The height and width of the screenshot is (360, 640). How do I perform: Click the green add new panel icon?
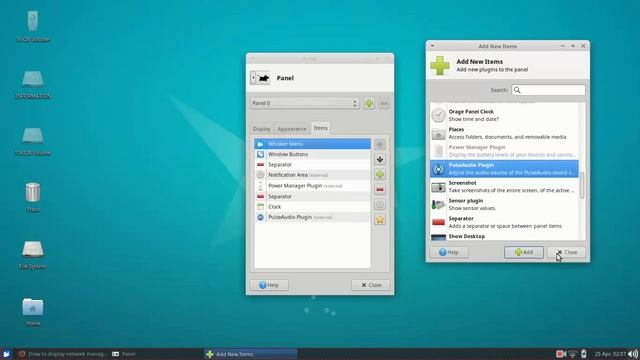coord(369,103)
